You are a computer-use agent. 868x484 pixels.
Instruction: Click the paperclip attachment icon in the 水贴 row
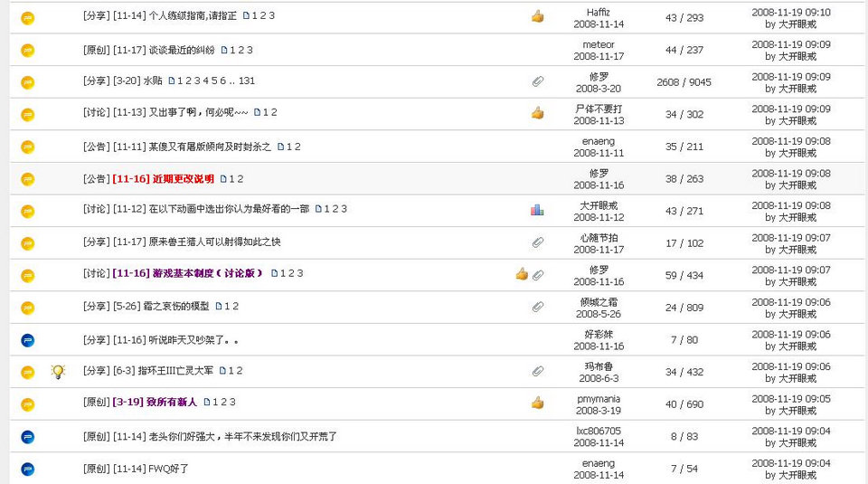click(537, 81)
